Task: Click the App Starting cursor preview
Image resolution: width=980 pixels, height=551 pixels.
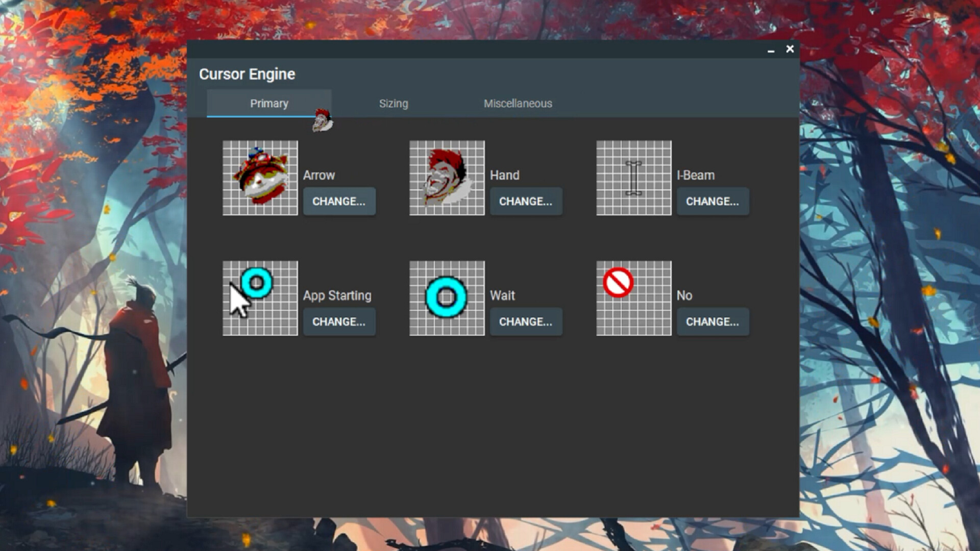Action: (260, 298)
